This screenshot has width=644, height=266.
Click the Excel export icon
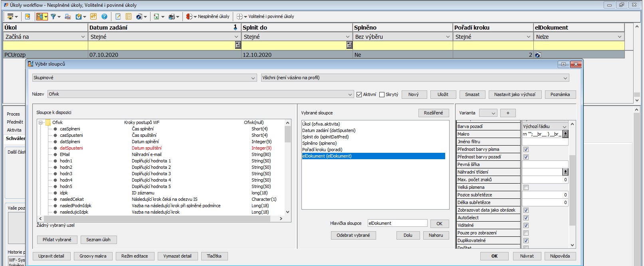click(157, 16)
